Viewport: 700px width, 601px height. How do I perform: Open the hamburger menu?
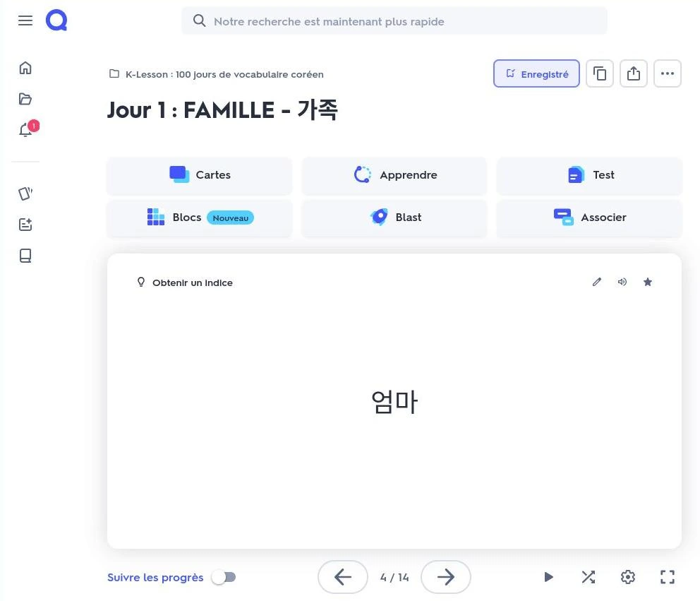coord(25,20)
